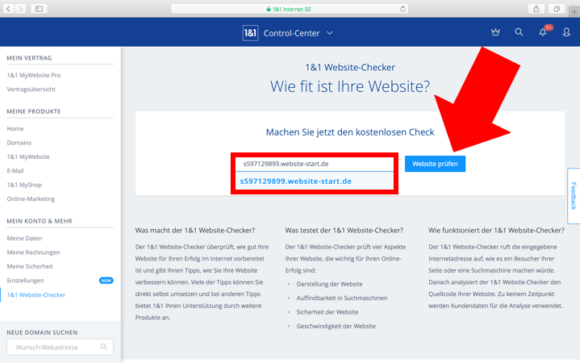580x363 pixels.
Task: Open Meine Daten link
Action: 24,238
